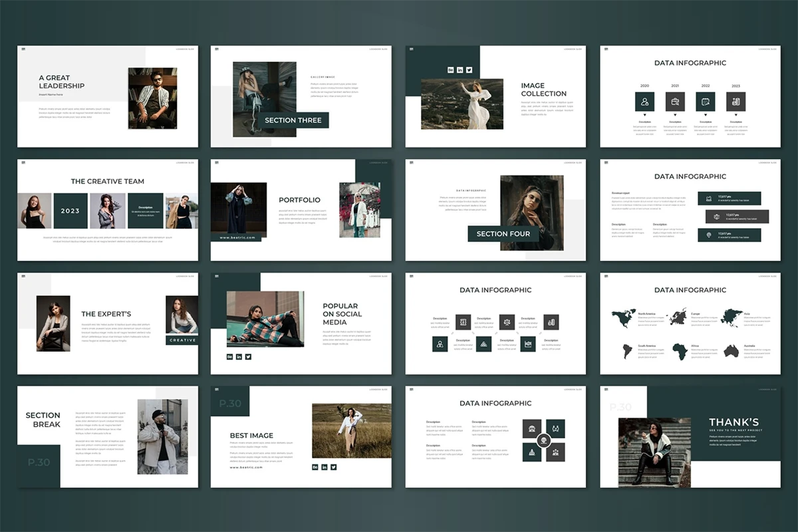Click the Section Three label
The height and width of the screenshot is (532, 798).
click(293, 120)
